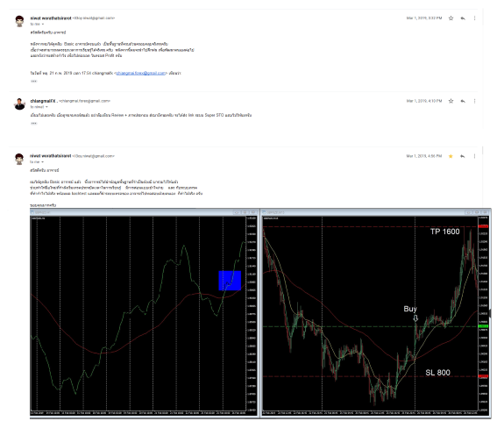Star the first email from Mar 1 3:32 PM

coord(451,18)
